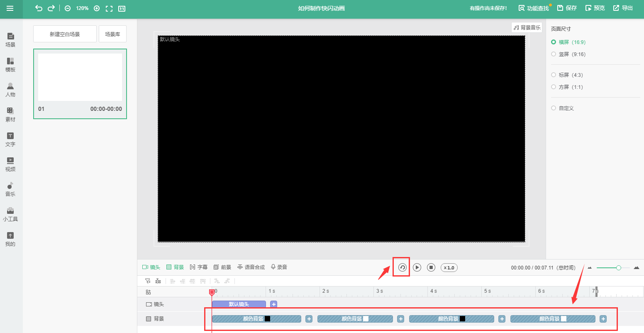Click the undo arrow icon
Screen dimensions: 644x333
pyautogui.click(x=39, y=8)
